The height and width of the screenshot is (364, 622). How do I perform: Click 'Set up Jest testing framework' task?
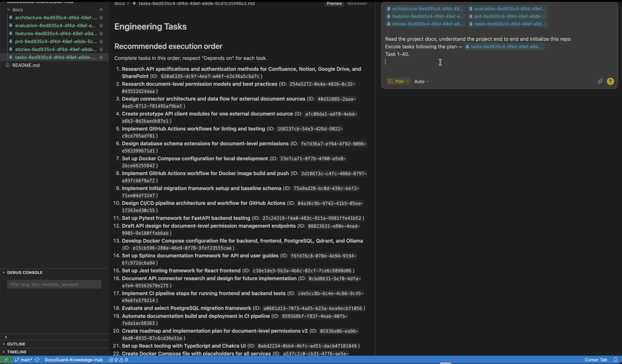coord(181,270)
